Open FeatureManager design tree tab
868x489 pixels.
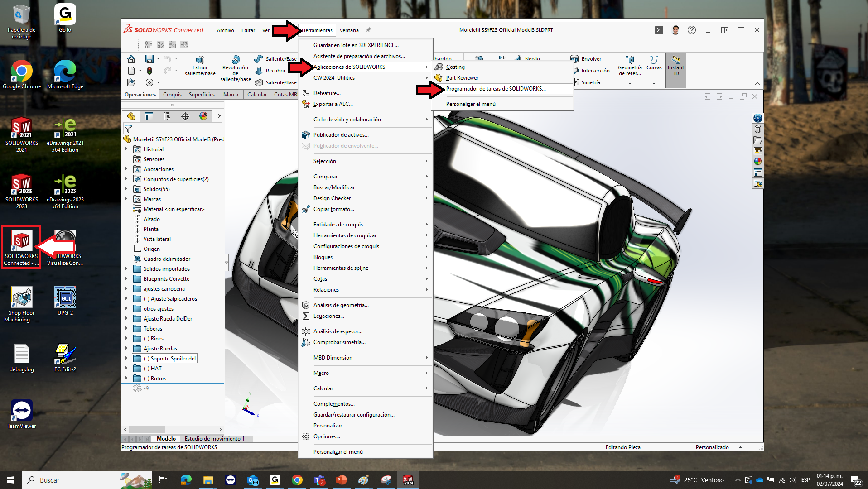[131, 116]
